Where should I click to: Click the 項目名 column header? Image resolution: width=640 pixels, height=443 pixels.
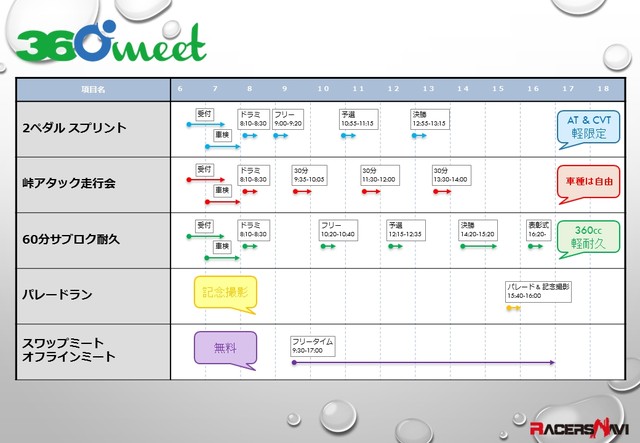pyautogui.click(x=93, y=89)
